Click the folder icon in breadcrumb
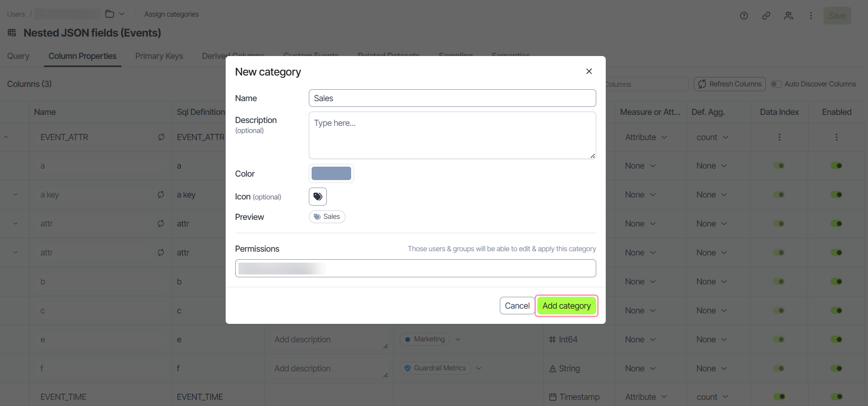 coord(110,14)
